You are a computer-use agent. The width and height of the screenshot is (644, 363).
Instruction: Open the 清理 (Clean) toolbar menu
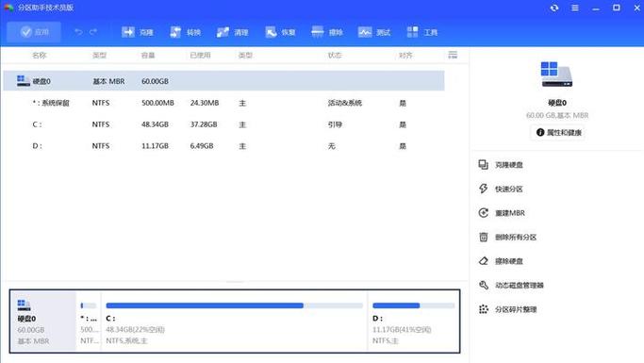point(233,32)
